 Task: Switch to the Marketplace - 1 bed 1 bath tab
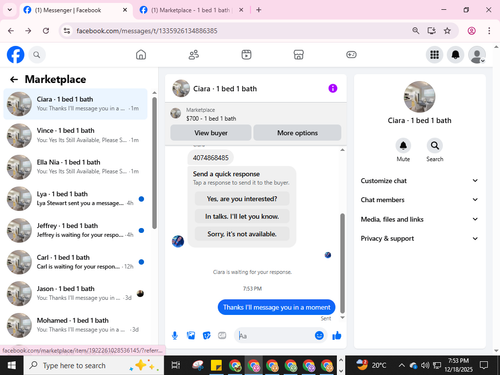191,10
